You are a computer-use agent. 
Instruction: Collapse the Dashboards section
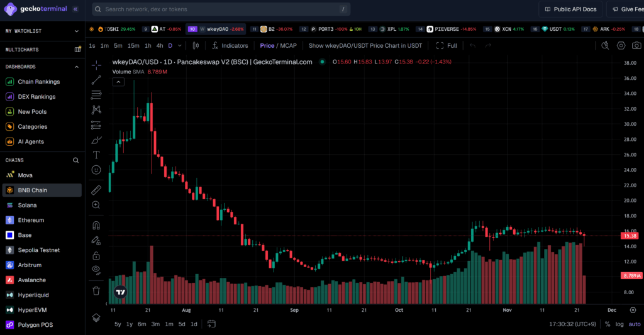(77, 67)
